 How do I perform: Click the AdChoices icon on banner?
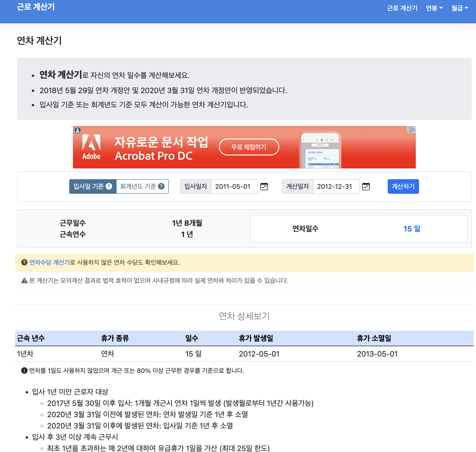pyautogui.click(x=411, y=130)
